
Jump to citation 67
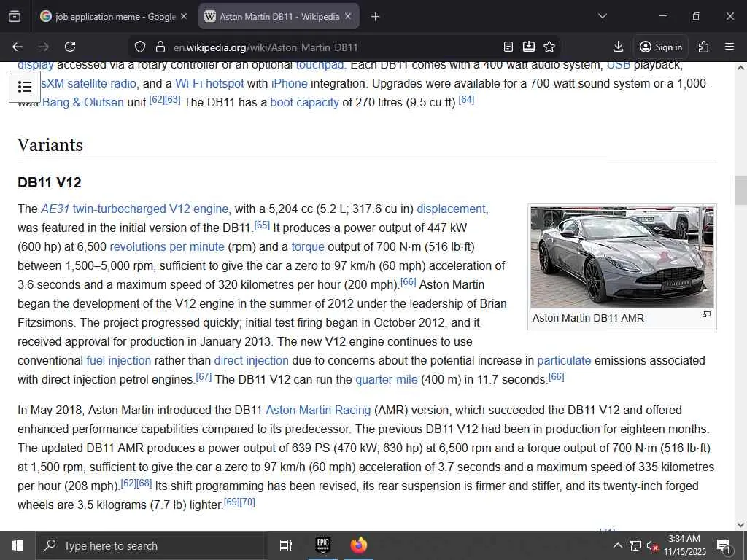[204, 377]
